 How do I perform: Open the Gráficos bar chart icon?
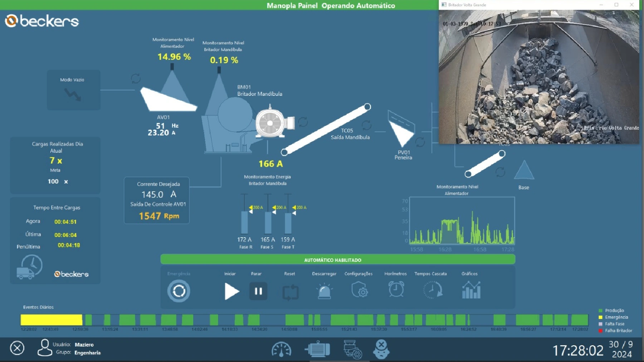point(471,290)
